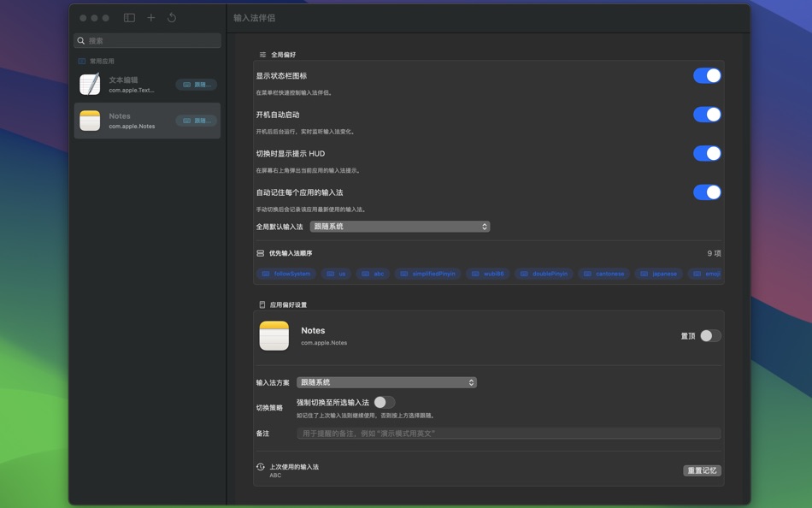Viewport: 812px width, 508px height.
Task: Click the refresh icon in the toolbar
Action: 170,17
